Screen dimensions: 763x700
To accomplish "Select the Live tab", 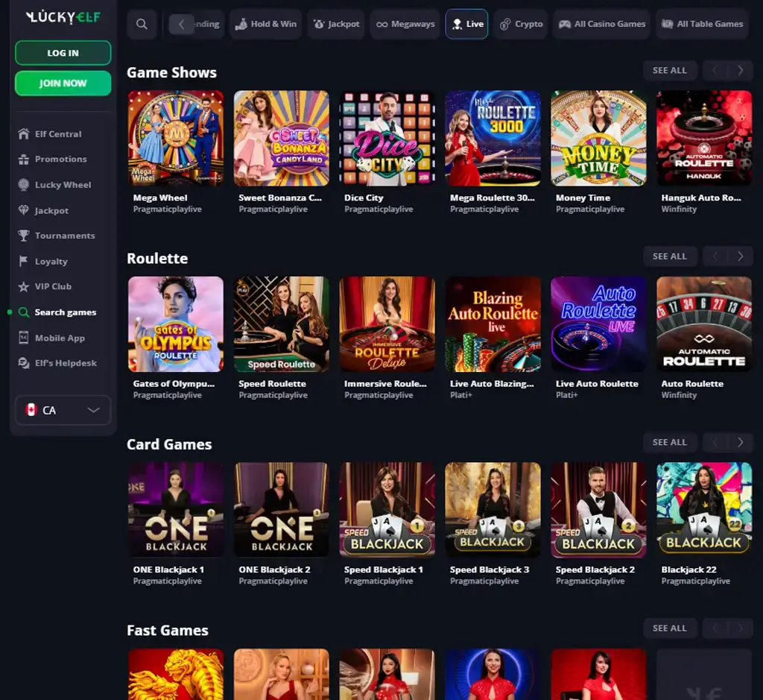I will tap(466, 24).
